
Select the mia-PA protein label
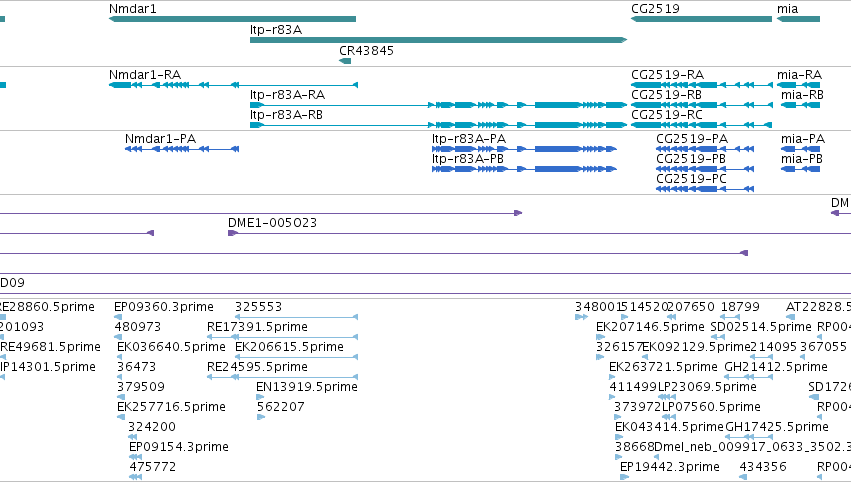[x=803, y=138]
